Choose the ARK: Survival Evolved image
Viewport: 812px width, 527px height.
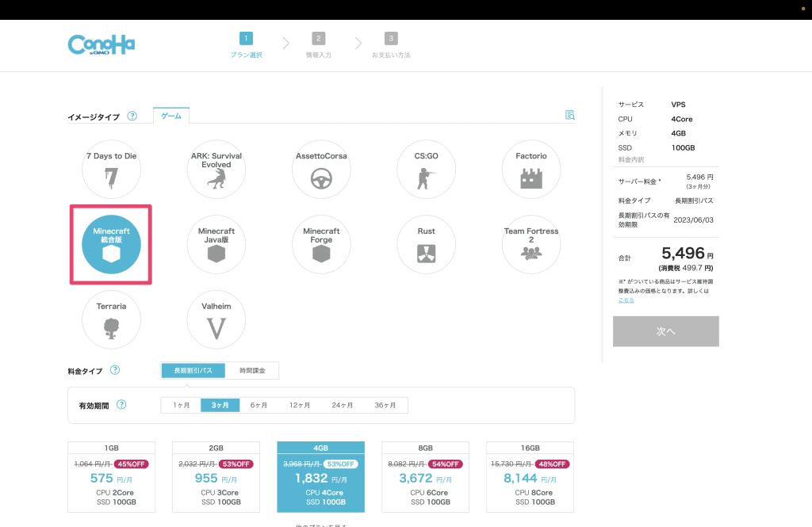(x=216, y=170)
